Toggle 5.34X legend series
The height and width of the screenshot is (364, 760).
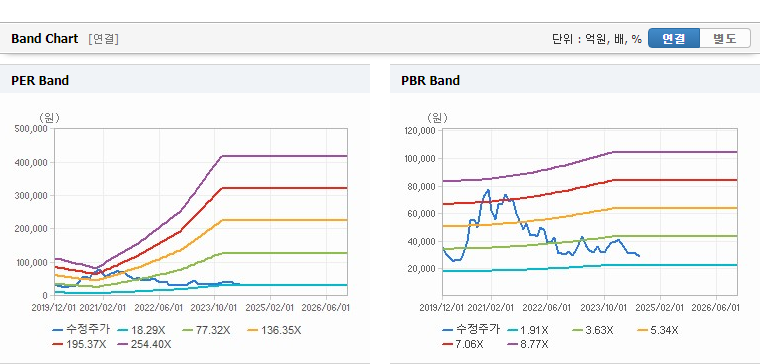coord(657,330)
